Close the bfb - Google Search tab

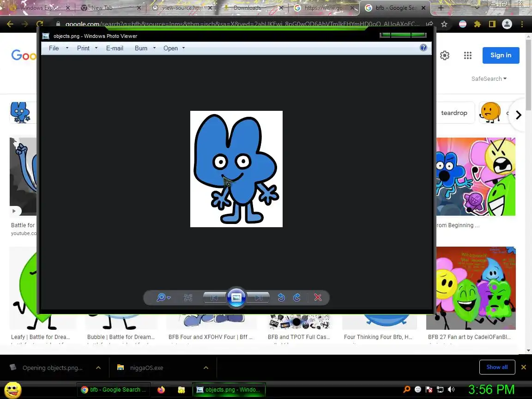point(423,7)
